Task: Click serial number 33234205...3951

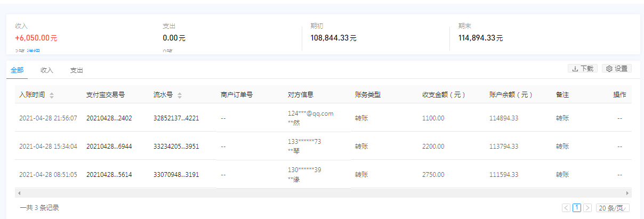Action: tap(176, 146)
